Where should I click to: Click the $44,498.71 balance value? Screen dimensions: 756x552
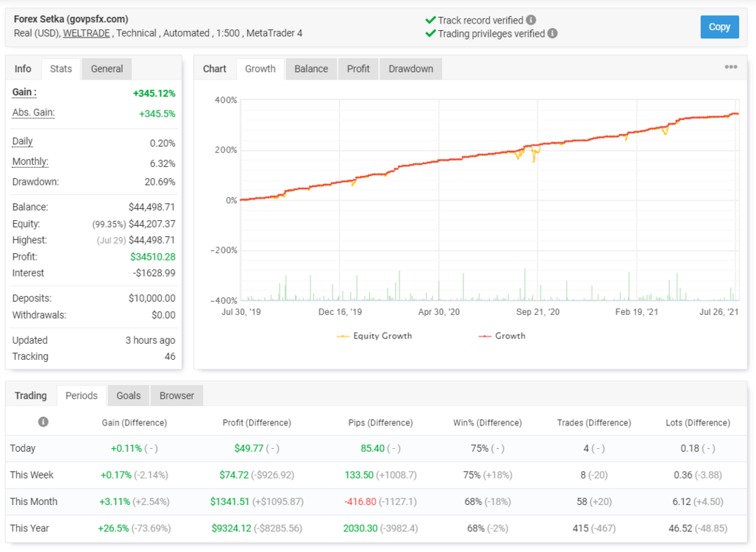[x=152, y=207]
